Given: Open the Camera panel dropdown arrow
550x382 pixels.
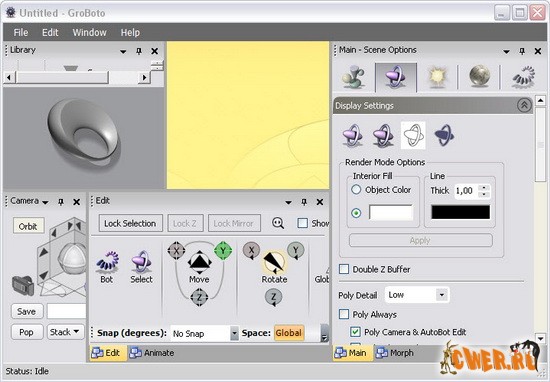Looking at the screenshot, I should 45,202.
